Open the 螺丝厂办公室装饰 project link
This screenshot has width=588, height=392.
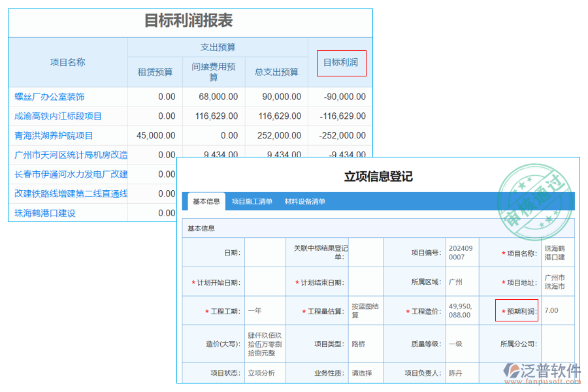(48, 97)
